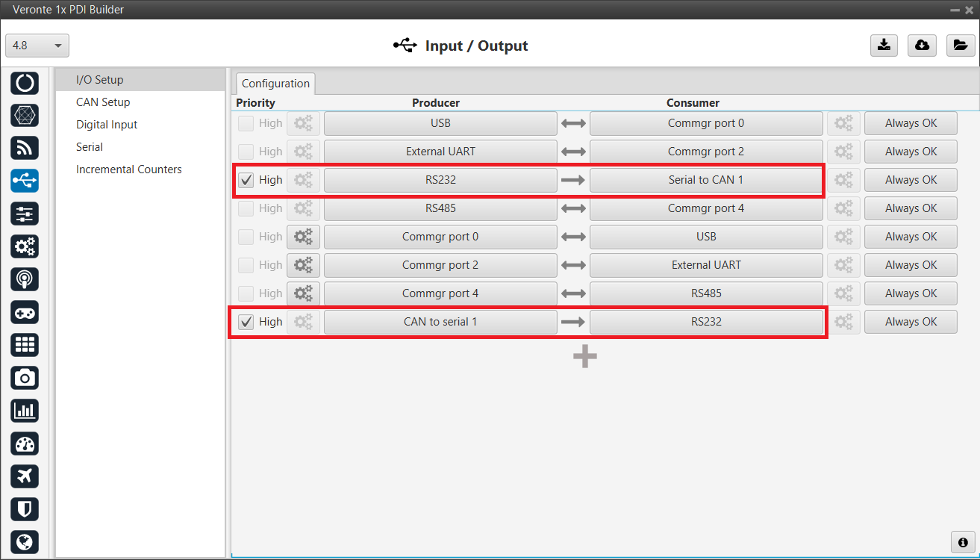Viewport: 980px width, 560px height.
Task: Open the Serial to CAN 1 consumer selector
Action: point(706,180)
